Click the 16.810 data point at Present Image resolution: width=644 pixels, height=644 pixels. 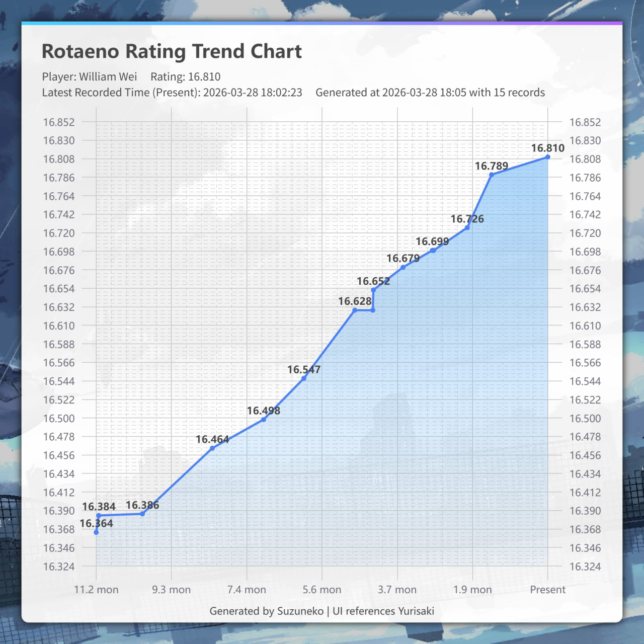coord(548,157)
